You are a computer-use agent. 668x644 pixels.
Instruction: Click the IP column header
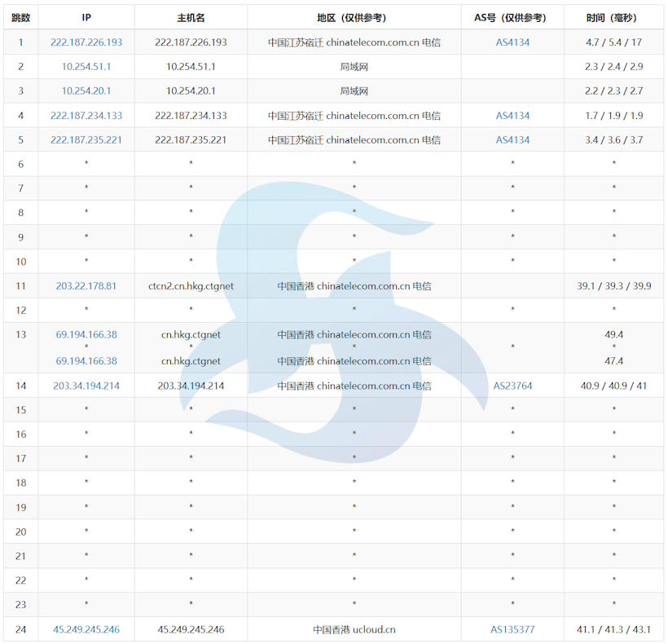click(x=86, y=16)
